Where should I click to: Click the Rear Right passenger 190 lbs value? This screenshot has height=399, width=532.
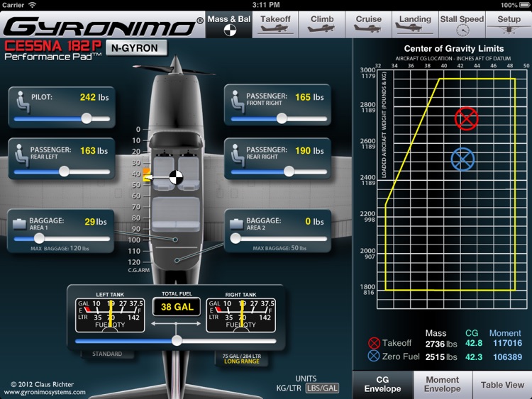pos(309,150)
